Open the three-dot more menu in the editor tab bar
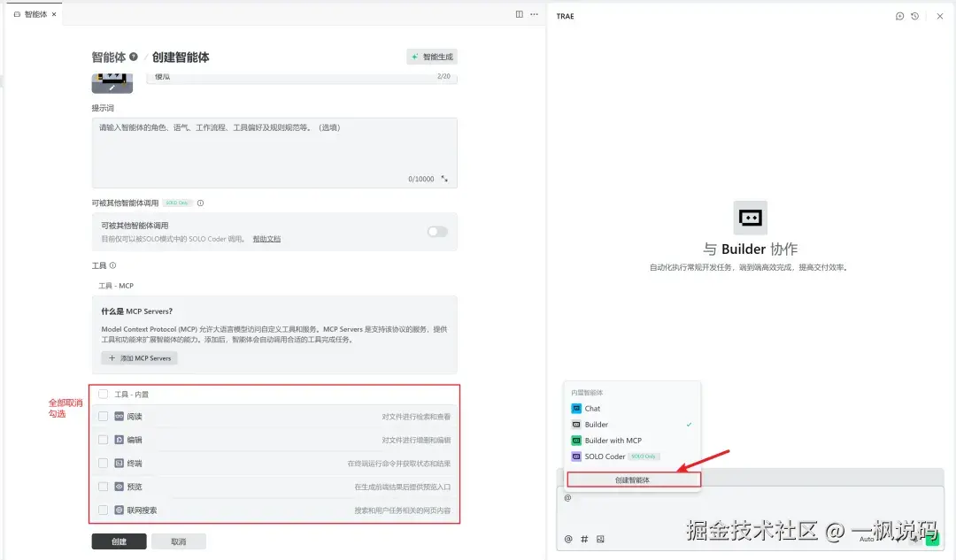Screen dimensions: 956x560 pyautogui.click(x=534, y=14)
